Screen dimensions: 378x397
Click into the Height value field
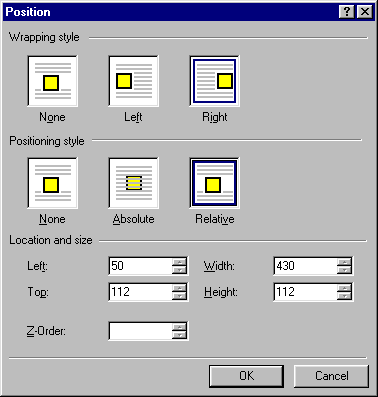pos(305,292)
